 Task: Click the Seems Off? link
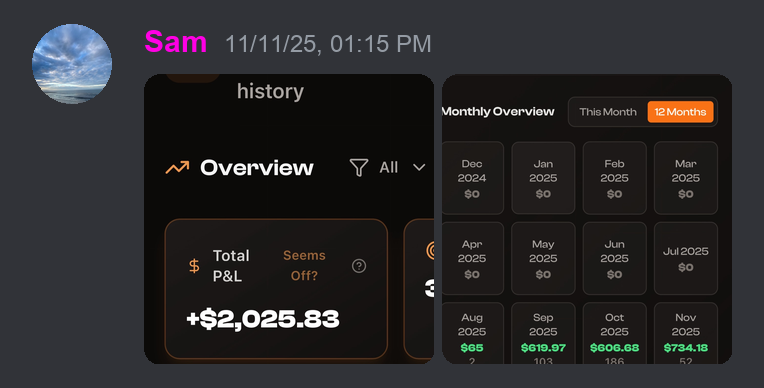pos(304,266)
